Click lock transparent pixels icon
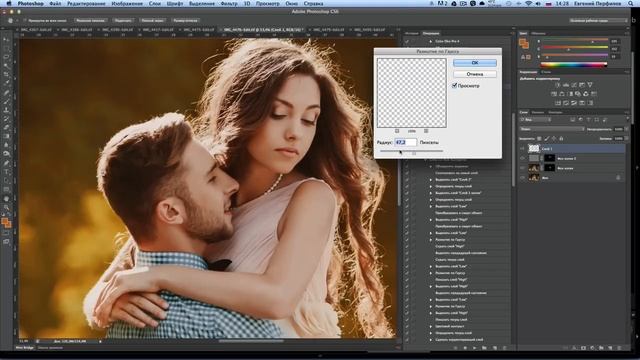 pyautogui.click(x=539, y=139)
